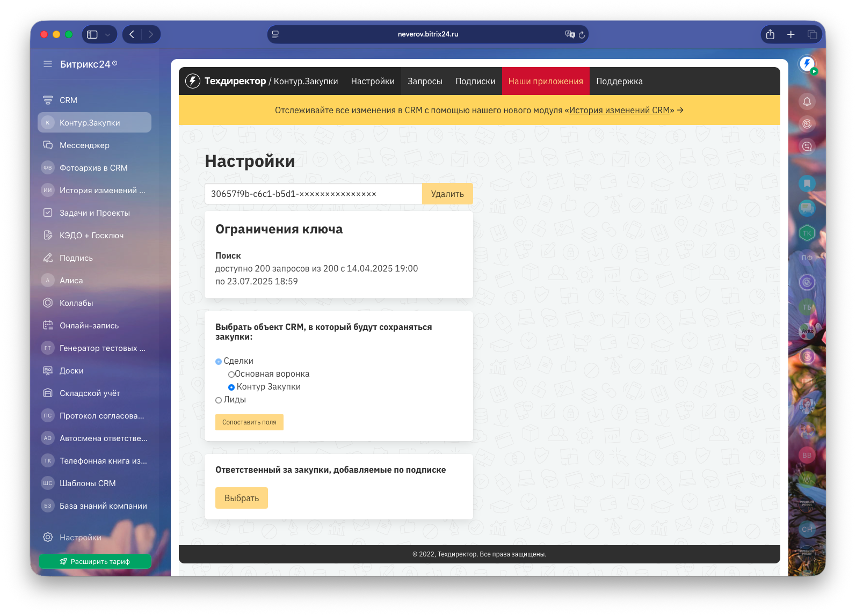
Task: Click the bookmark icon in right panel
Action: (x=807, y=184)
